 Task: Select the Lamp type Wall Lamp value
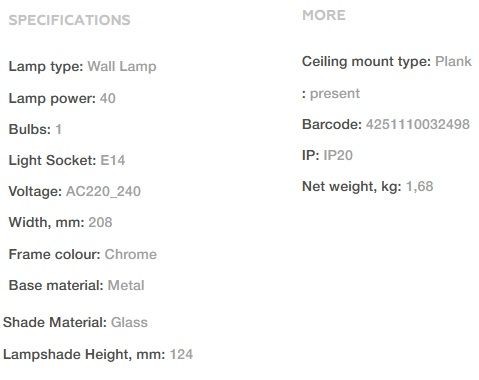click(122, 66)
